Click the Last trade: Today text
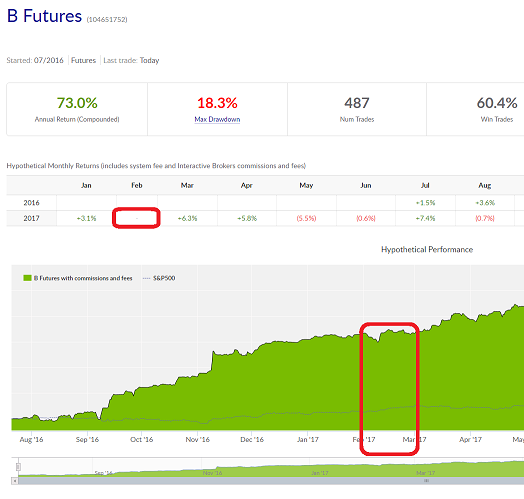Image resolution: width=524 pixels, height=499 pixels. [131, 60]
